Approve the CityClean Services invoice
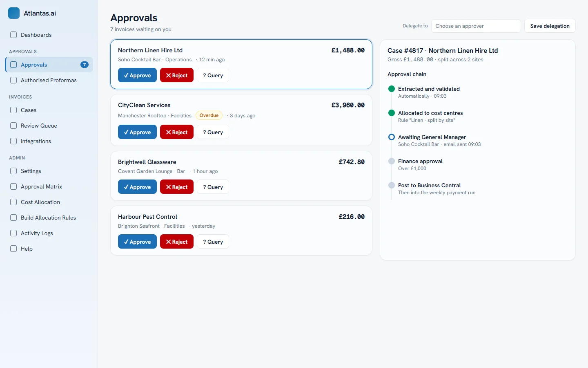588x368 pixels. 137,132
